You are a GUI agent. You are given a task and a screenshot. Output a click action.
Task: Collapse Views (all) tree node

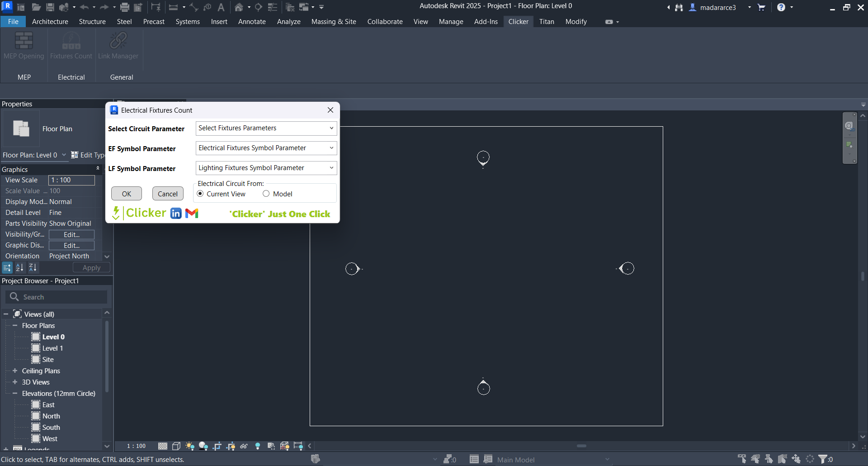tap(6, 314)
